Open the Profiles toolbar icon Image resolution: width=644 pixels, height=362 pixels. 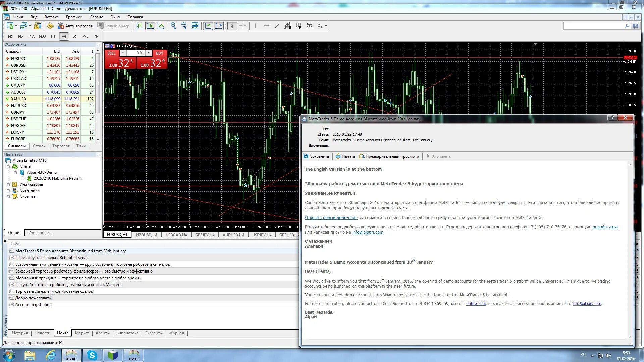pos(23,26)
